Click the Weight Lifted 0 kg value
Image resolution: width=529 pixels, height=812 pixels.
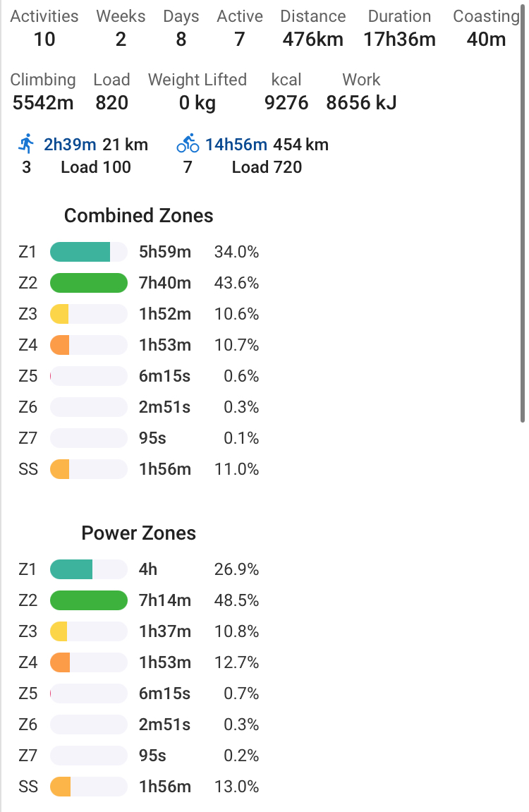197,103
